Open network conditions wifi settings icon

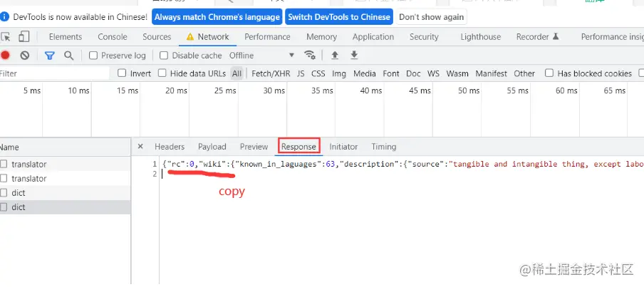click(310, 55)
